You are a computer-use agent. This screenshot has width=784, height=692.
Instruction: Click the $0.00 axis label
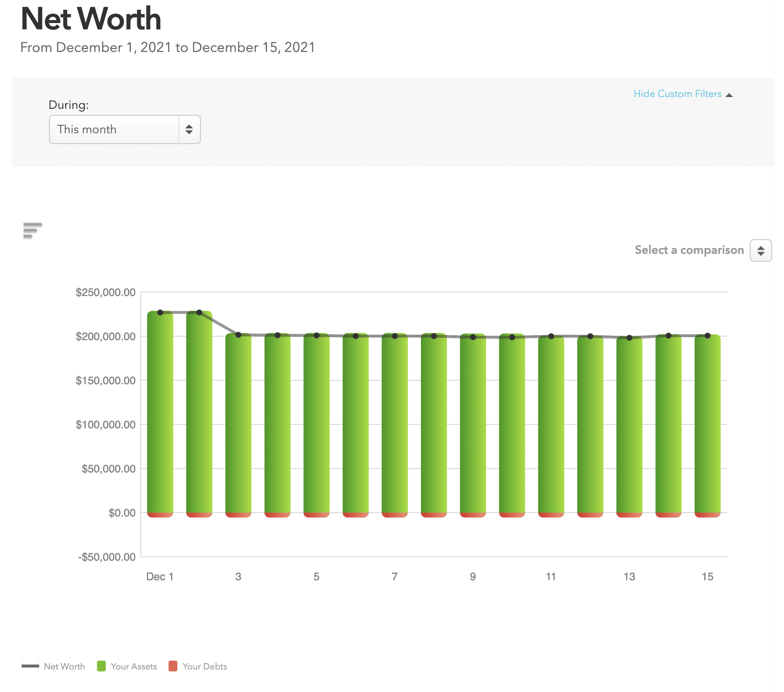point(122,513)
